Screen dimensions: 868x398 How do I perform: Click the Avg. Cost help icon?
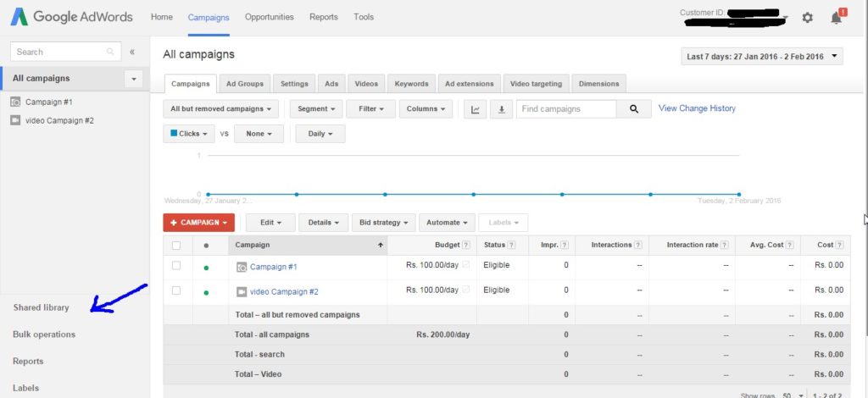click(789, 245)
